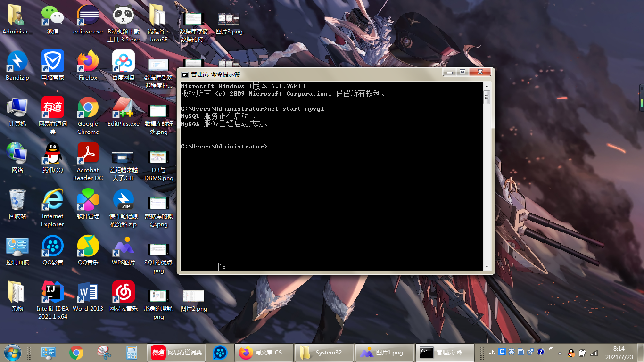The width and height of the screenshot is (644, 362).
Task: Click scroll up arrow in command prompt
Action: pyautogui.click(x=487, y=86)
